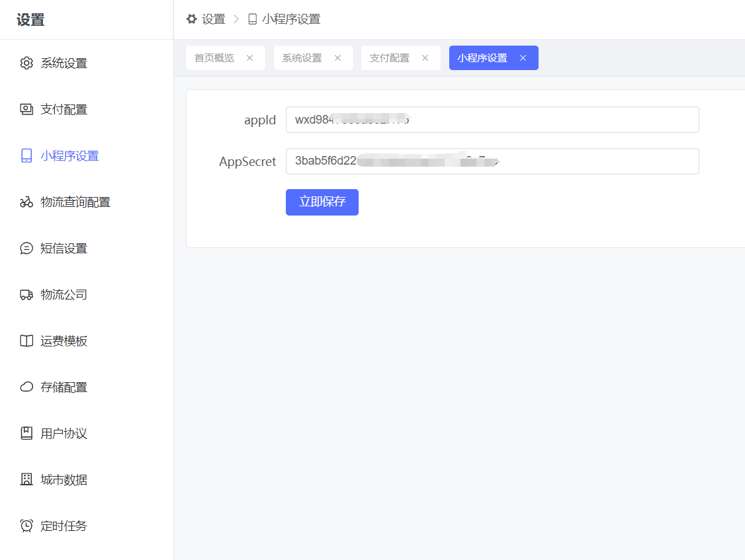Open 存储配置 in the sidebar menu
745x560 pixels.
(87, 387)
